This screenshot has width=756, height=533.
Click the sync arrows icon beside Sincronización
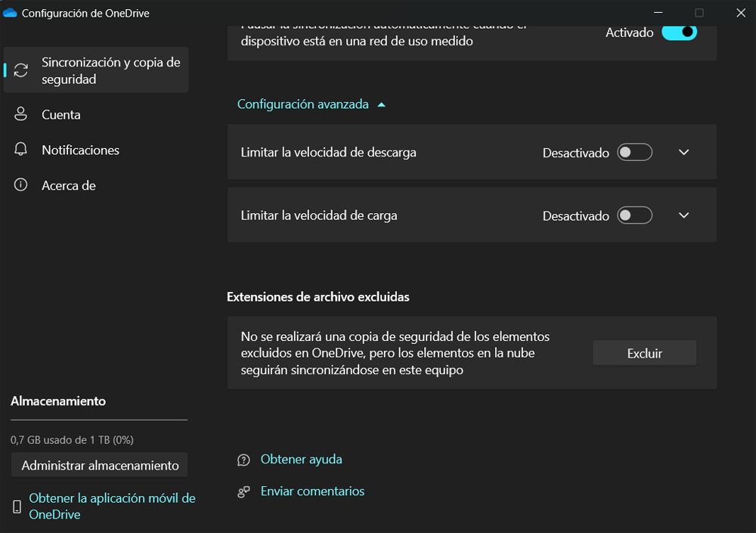tap(20, 70)
